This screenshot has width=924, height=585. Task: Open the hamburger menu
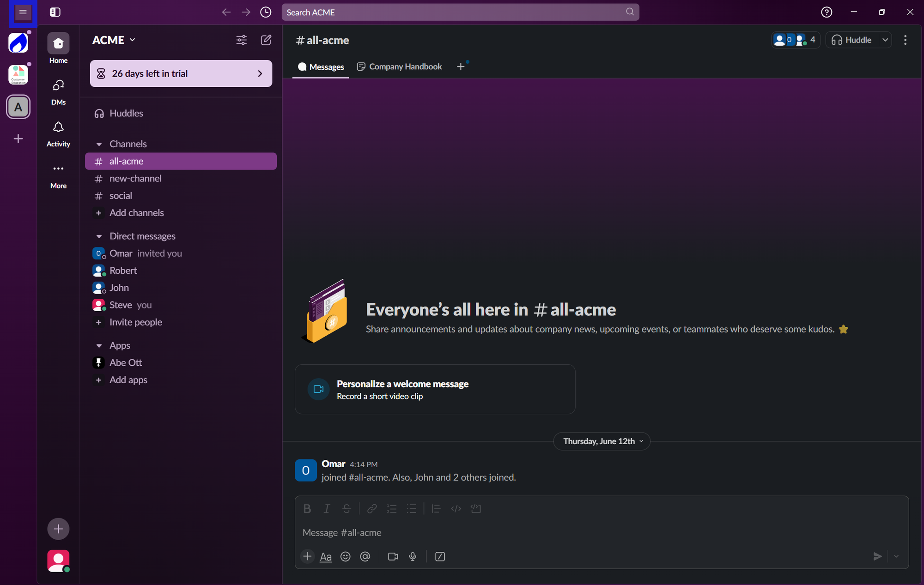pyautogui.click(x=23, y=12)
